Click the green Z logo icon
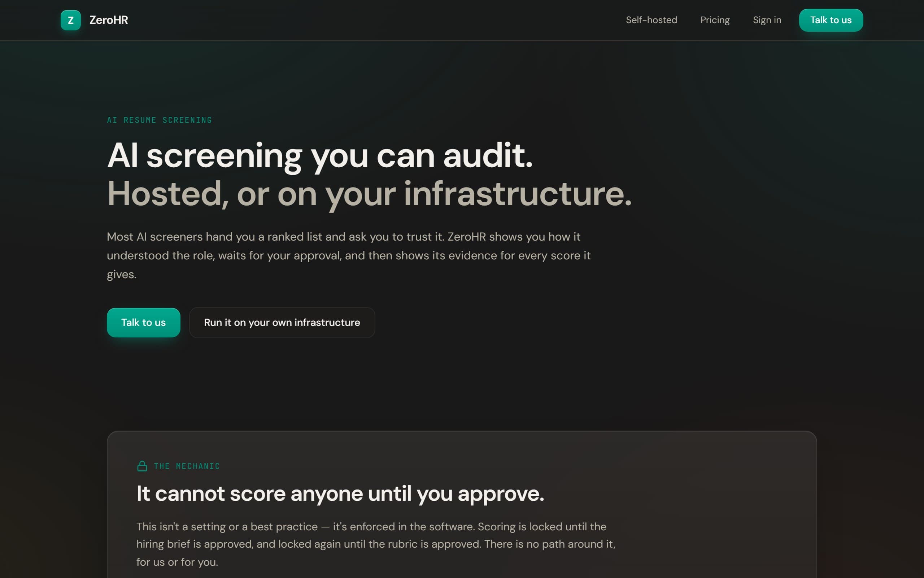The image size is (924, 578). point(71,20)
